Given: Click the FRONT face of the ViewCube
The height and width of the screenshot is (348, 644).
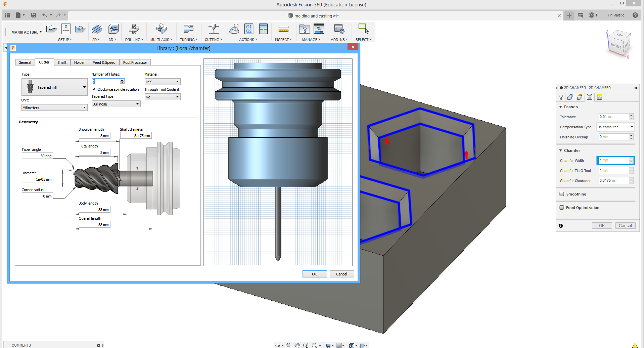Looking at the screenshot, I should 616,46.
